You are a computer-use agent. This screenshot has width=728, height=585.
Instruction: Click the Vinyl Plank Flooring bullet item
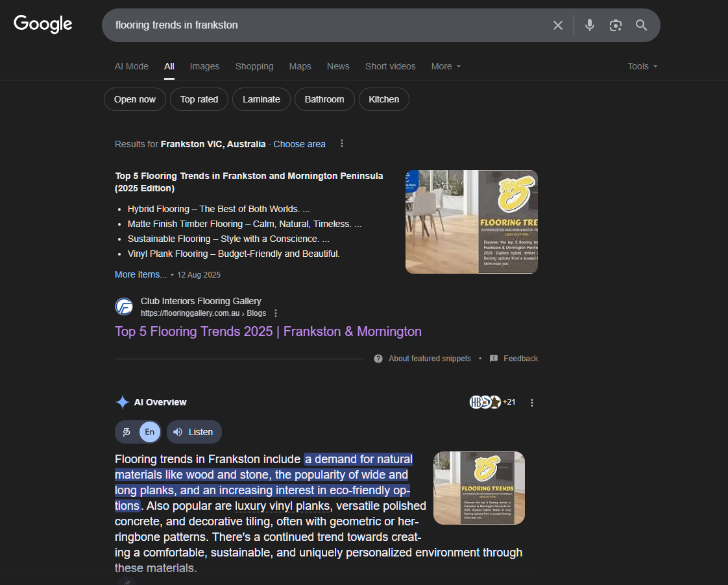pos(234,254)
